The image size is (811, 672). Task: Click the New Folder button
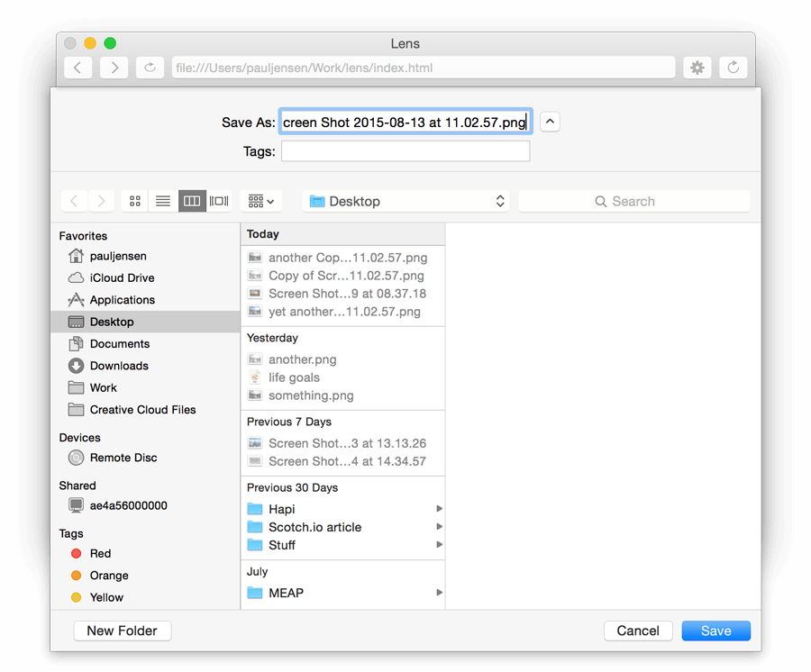[122, 631]
